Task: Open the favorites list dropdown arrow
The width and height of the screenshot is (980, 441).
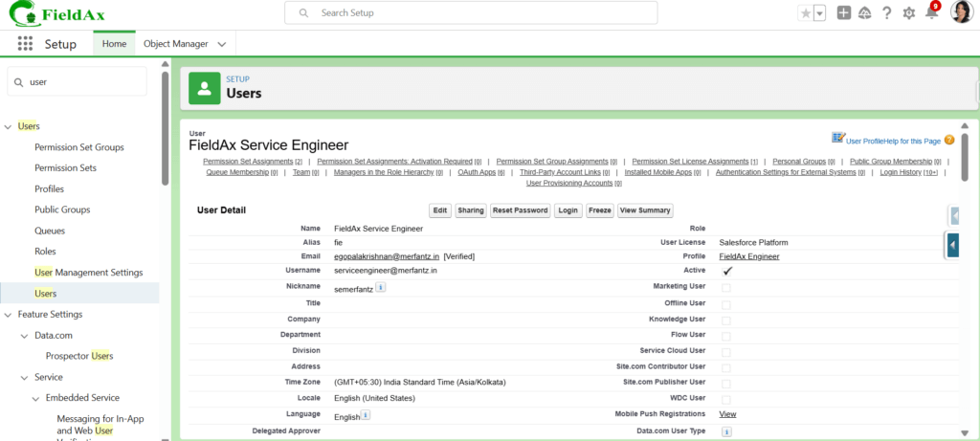Action: click(x=819, y=13)
